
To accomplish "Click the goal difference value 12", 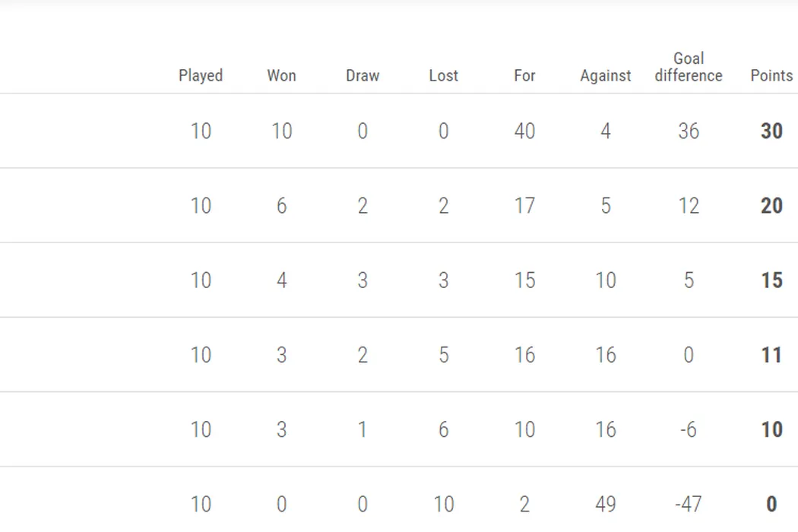I will (689, 206).
